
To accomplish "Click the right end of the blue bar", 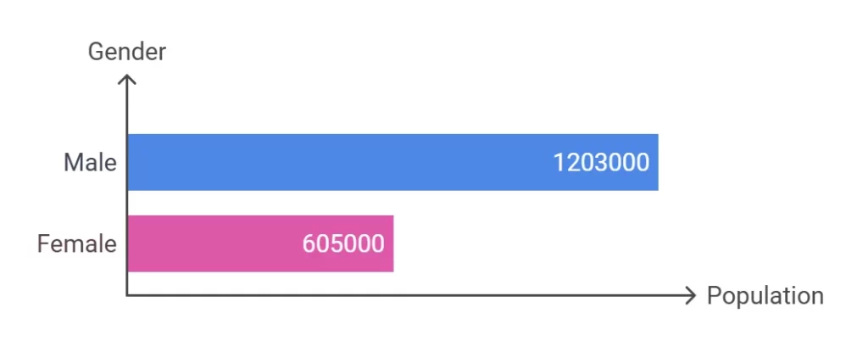I will (656, 162).
